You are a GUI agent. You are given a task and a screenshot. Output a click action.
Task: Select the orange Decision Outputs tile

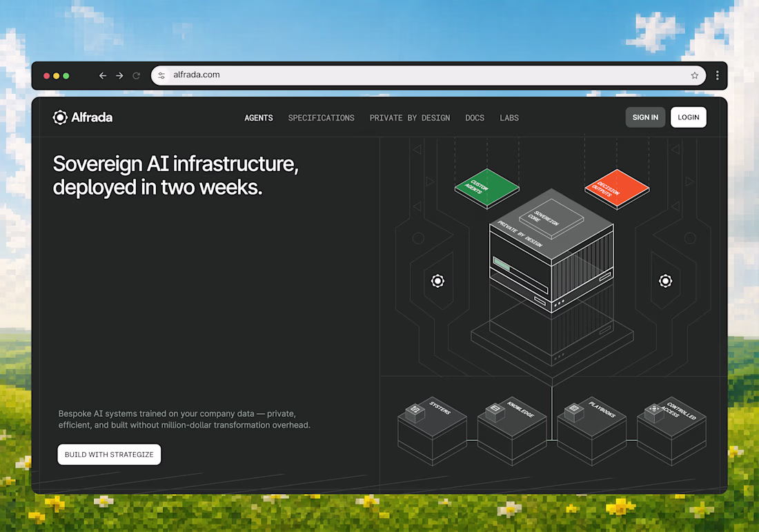(617, 189)
